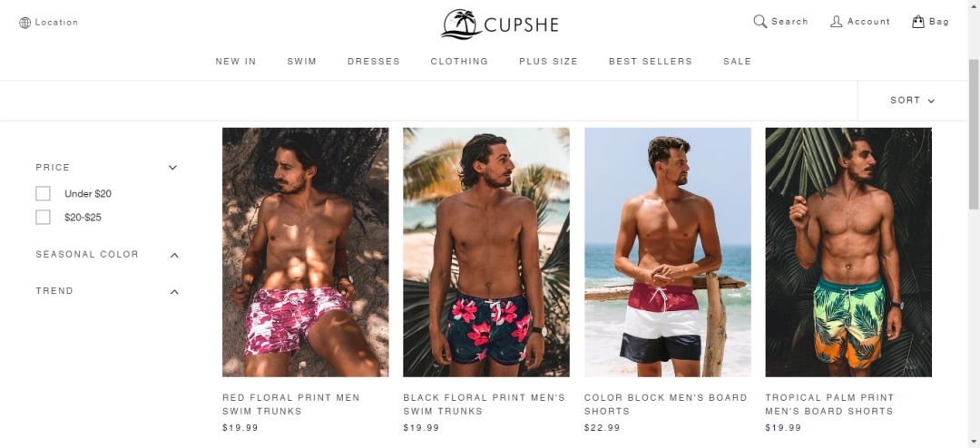Collapse the Price filter chevron
The image size is (980, 448).
pyautogui.click(x=173, y=168)
